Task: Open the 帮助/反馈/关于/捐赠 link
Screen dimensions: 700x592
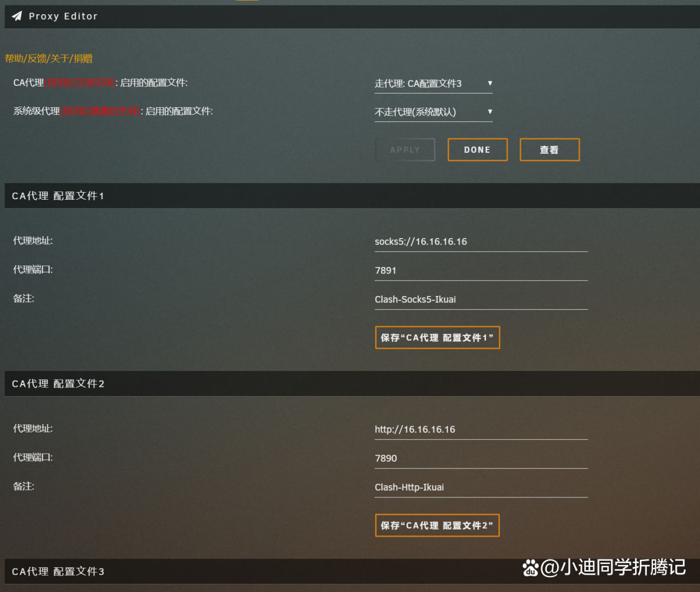Action: [49, 59]
